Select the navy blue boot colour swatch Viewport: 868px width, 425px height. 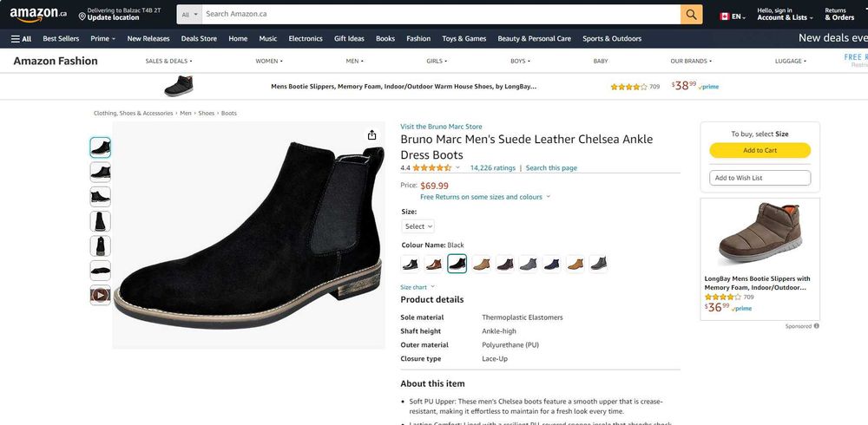[551, 264]
